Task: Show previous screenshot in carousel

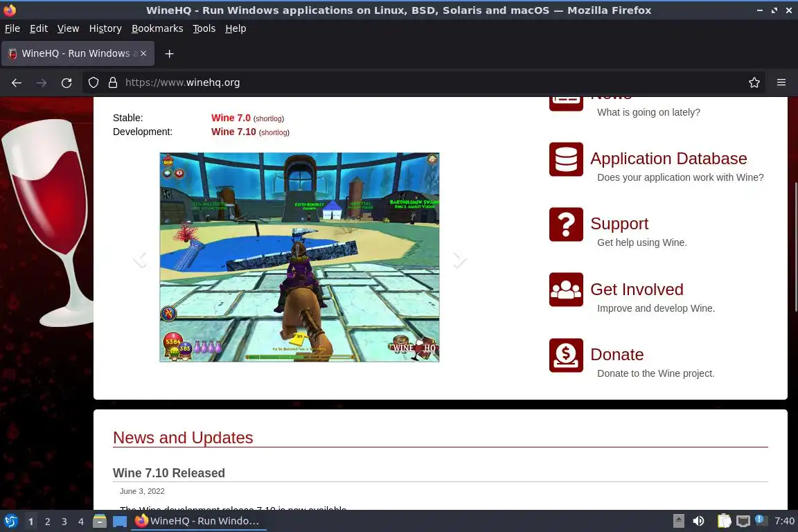Action: click(140, 260)
